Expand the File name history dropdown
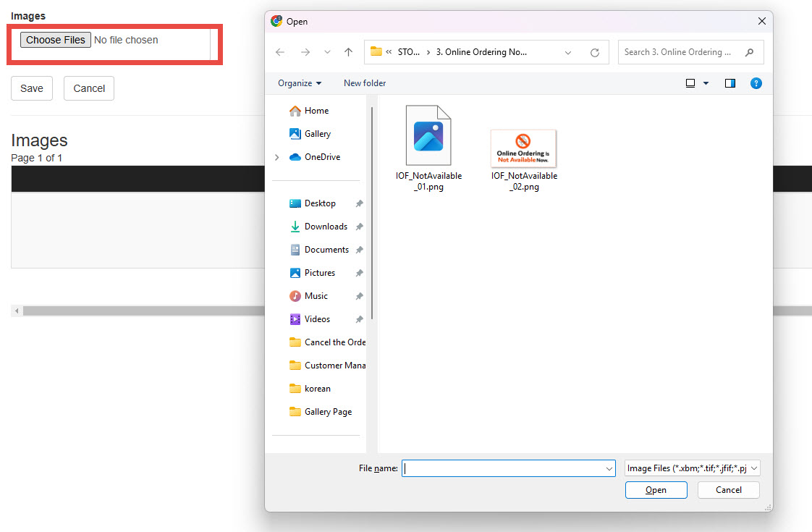The height and width of the screenshot is (532, 812). pyautogui.click(x=609, y=469)
